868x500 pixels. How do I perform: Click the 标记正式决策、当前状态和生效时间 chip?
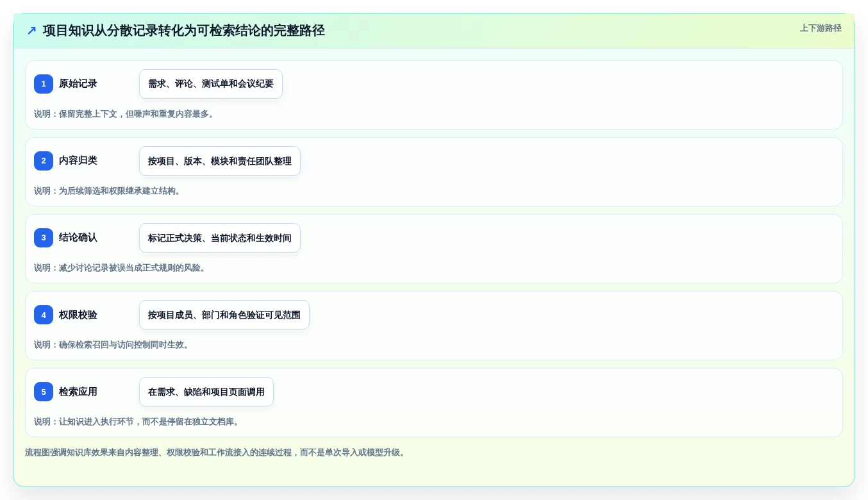click(220, 238)
